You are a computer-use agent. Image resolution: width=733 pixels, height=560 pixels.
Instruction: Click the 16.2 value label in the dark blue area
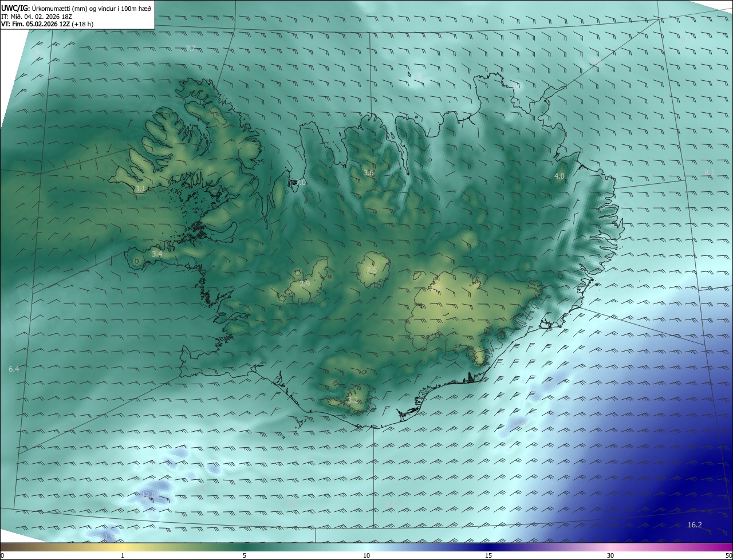point(695,524)
